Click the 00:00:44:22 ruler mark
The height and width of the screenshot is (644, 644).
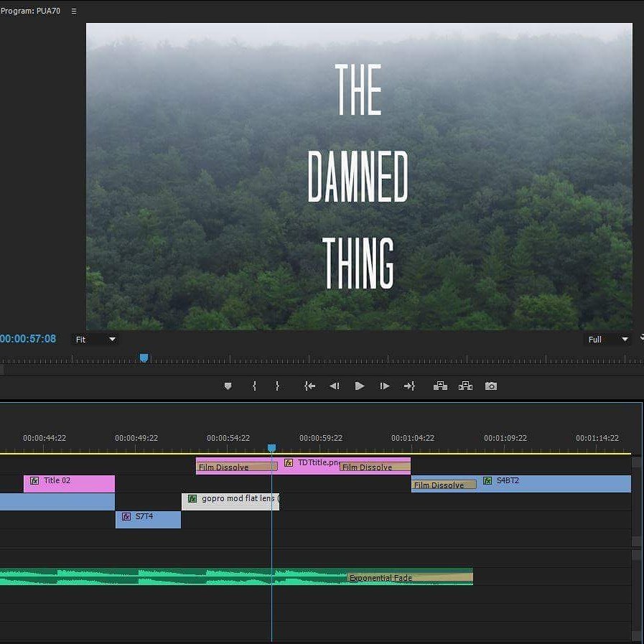pos(45,438)
